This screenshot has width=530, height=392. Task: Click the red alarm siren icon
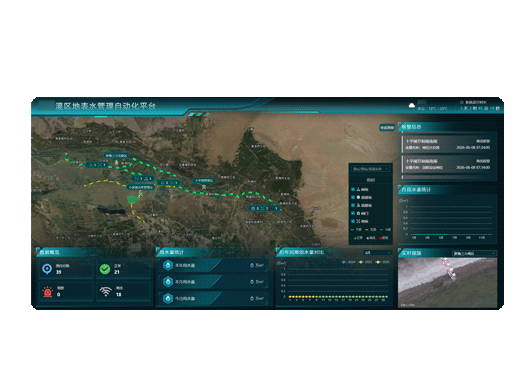click(48, 291)
